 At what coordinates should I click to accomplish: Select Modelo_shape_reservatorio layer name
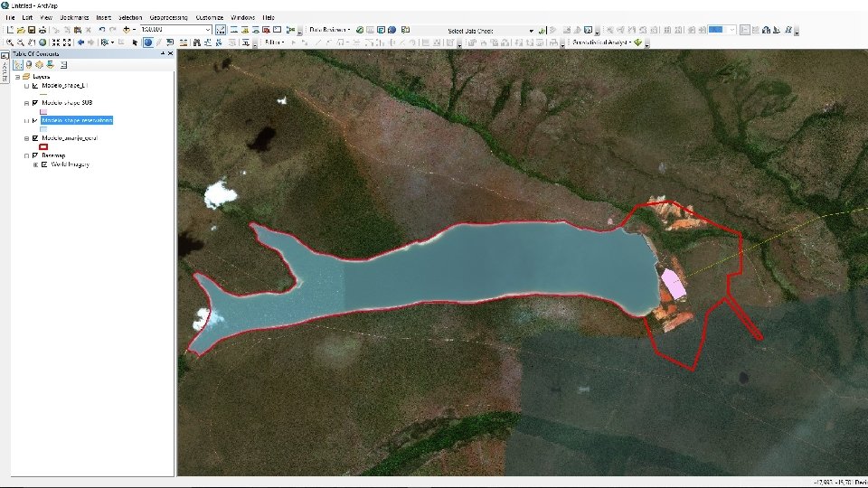(x=77, y=120)
